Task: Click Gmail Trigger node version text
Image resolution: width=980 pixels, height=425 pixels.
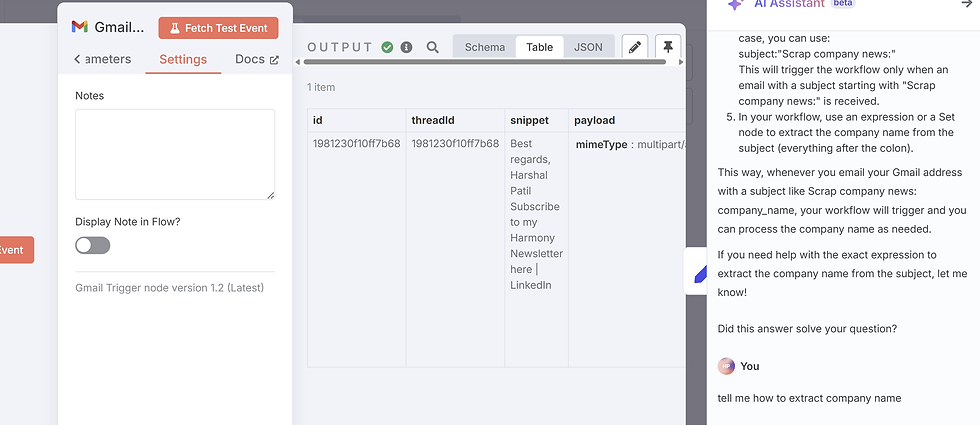Action: (x=169, y=288)
